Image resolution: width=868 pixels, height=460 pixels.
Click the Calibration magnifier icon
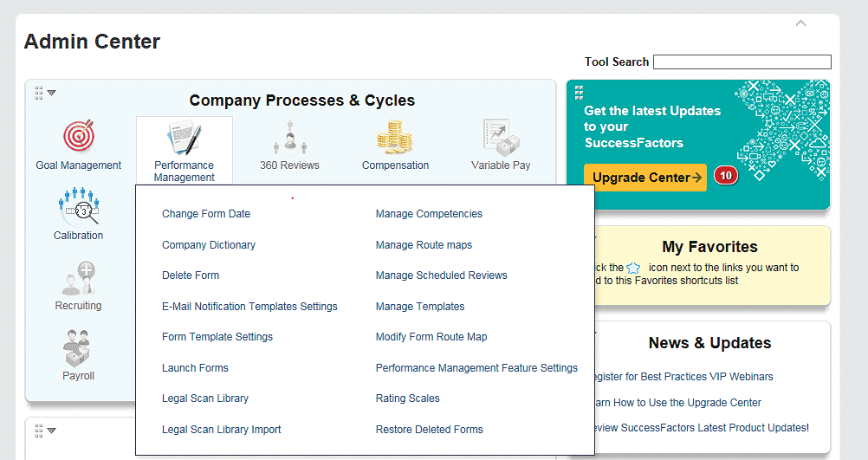tap(78, 208)
